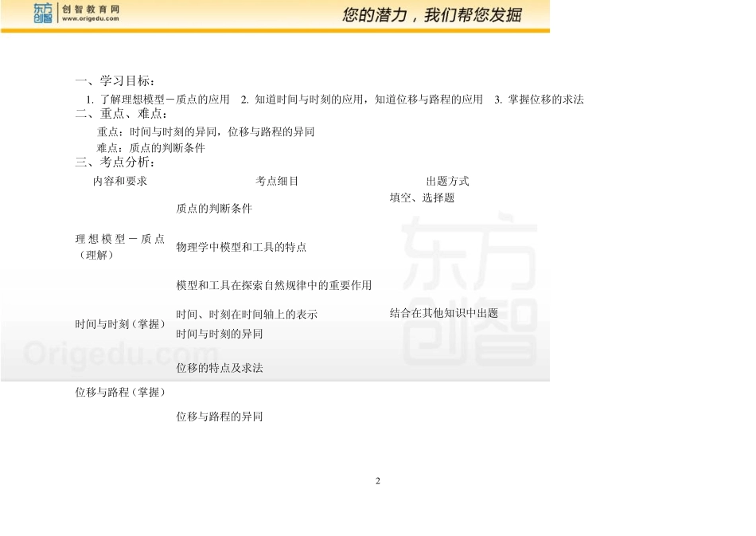
Task: Click cell 位移与路程（掌握）
Action: tap(120, 392)
